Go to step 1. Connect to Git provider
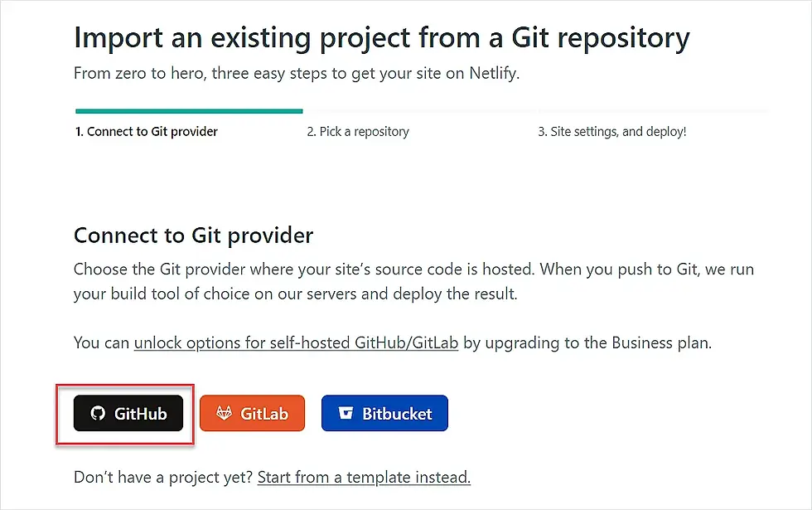The image size is (812, 510). pyautogui.click(x=147, y=132)
